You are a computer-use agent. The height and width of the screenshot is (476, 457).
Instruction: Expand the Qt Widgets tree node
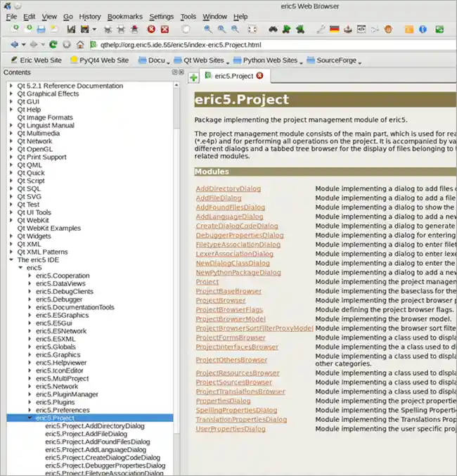[x=11, y=236]
